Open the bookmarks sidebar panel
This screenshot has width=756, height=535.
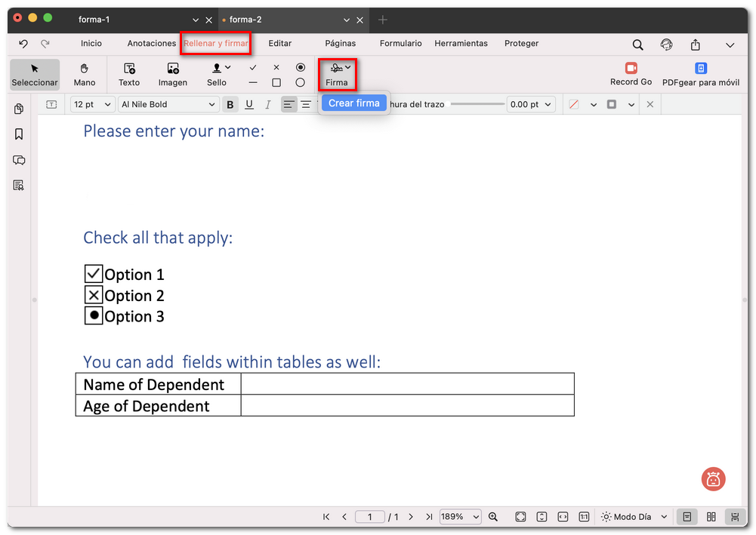[x=19, y=134]
